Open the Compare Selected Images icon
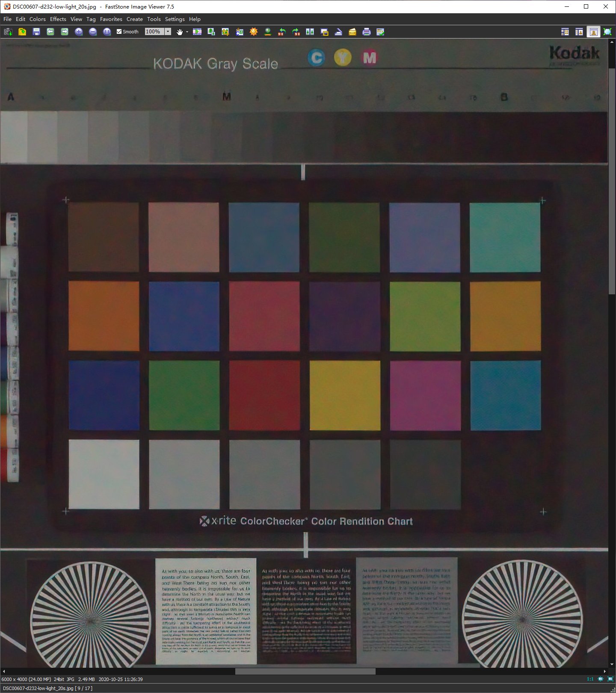Screen dimensions: 616x693 click(310, 32)
